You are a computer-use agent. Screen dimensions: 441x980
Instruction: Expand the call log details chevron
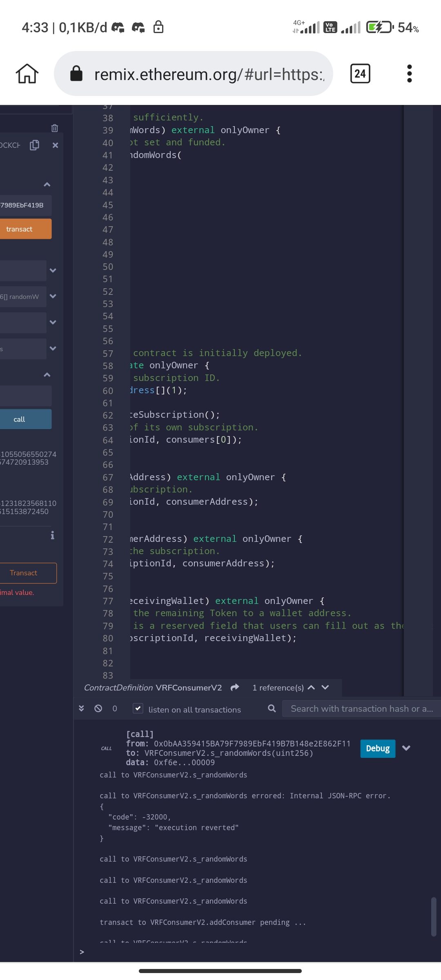pyautogui.click(x=406, y=748)
